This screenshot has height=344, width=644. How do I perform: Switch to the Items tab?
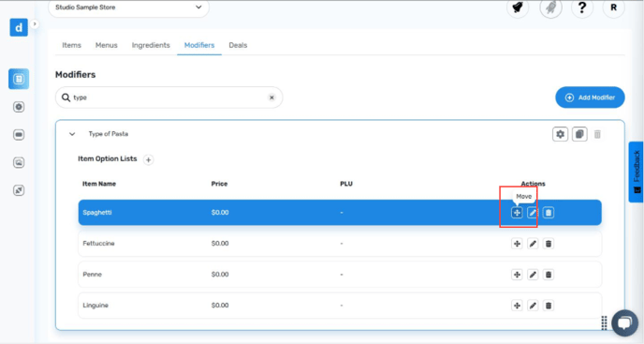point(71,45)
